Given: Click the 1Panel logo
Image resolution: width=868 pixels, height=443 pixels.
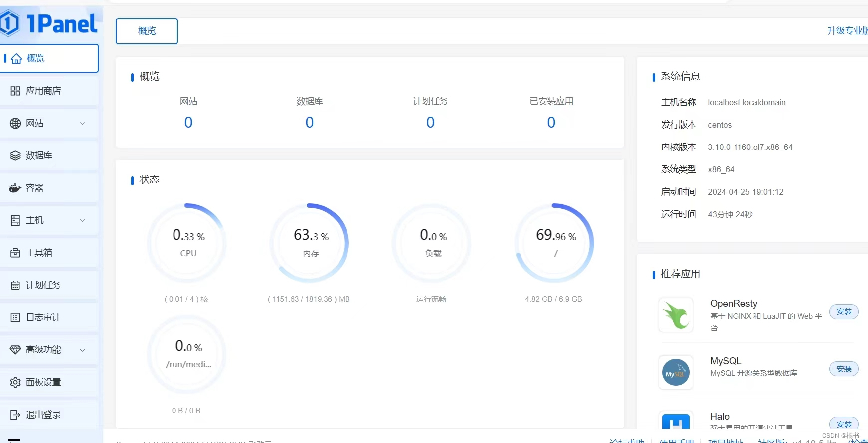Looking at the screenshot, I should pos(49,23).
